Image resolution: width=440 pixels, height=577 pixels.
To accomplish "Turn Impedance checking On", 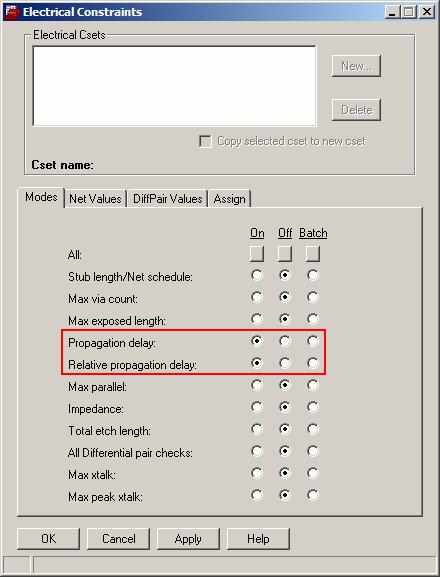I will point(257,407).
